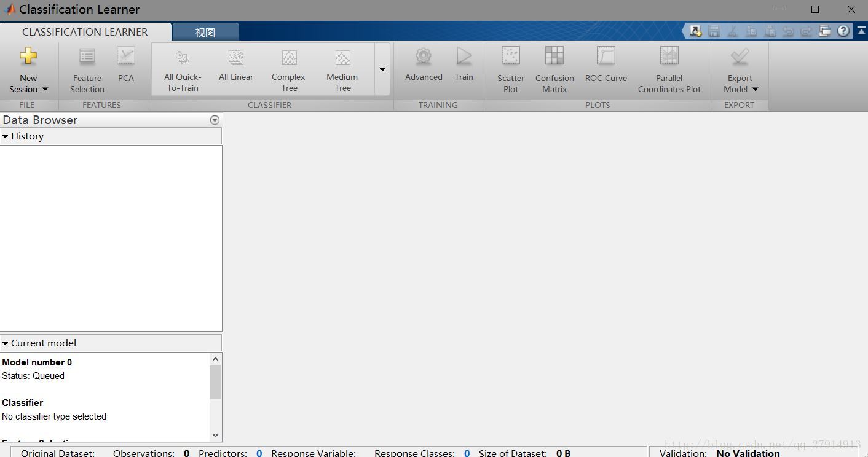Click the 'Classifier' heading in Current model
The image size is (868, 457).
(x=23, y=403)
